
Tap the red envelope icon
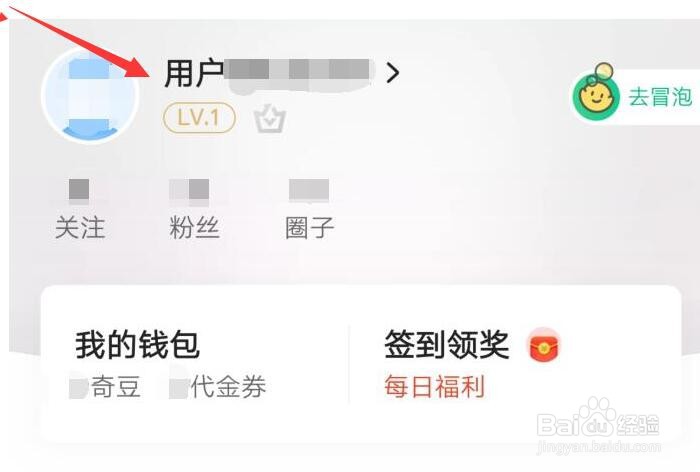544,345
